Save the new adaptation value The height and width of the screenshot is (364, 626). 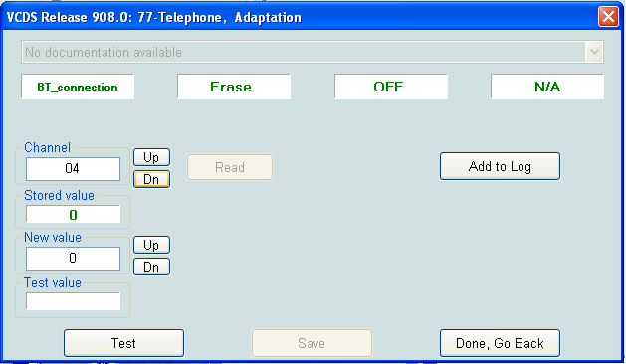312,343
